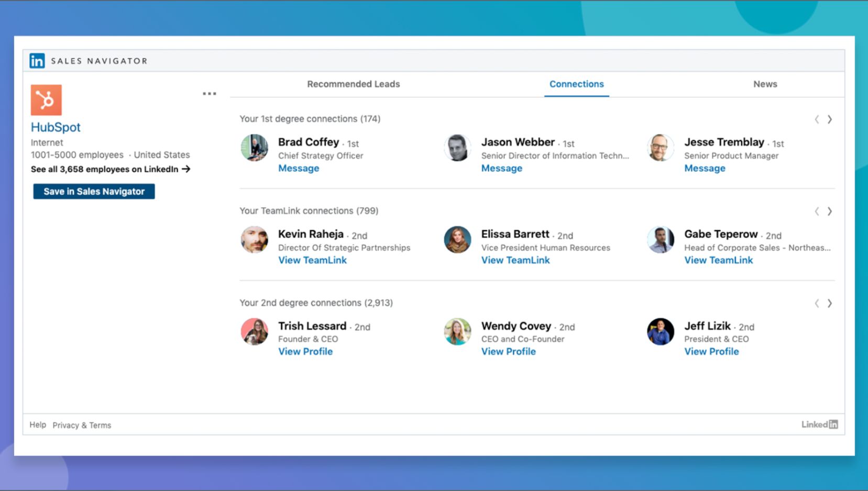Switch to the News tab
The height and width of the screenshot is (491, 868).
pos(765,84)
